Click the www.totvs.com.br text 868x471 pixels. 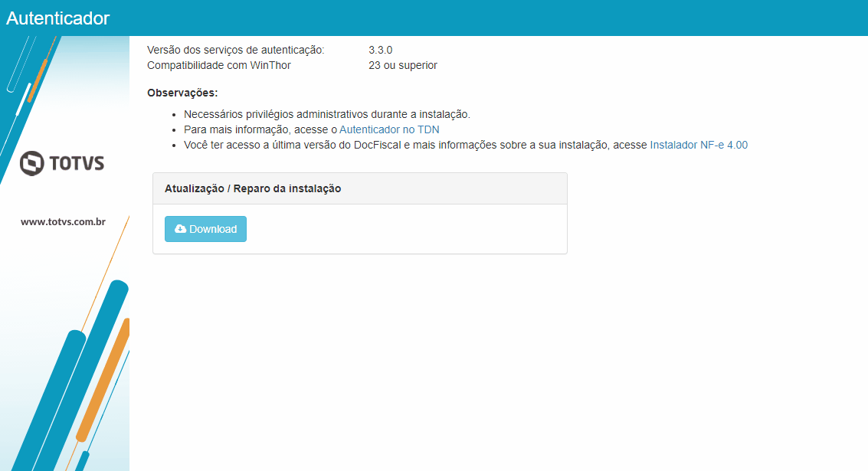click(63, 221)
